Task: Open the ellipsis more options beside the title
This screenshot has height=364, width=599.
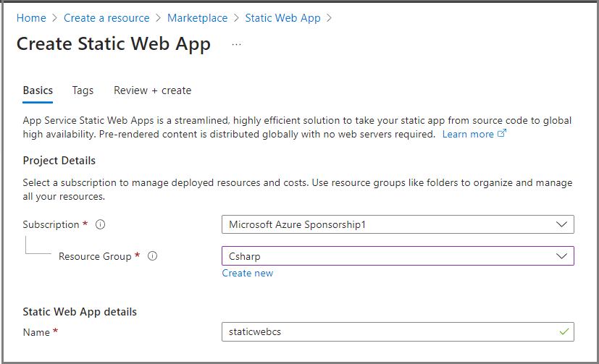Action: tap(236, 45)
